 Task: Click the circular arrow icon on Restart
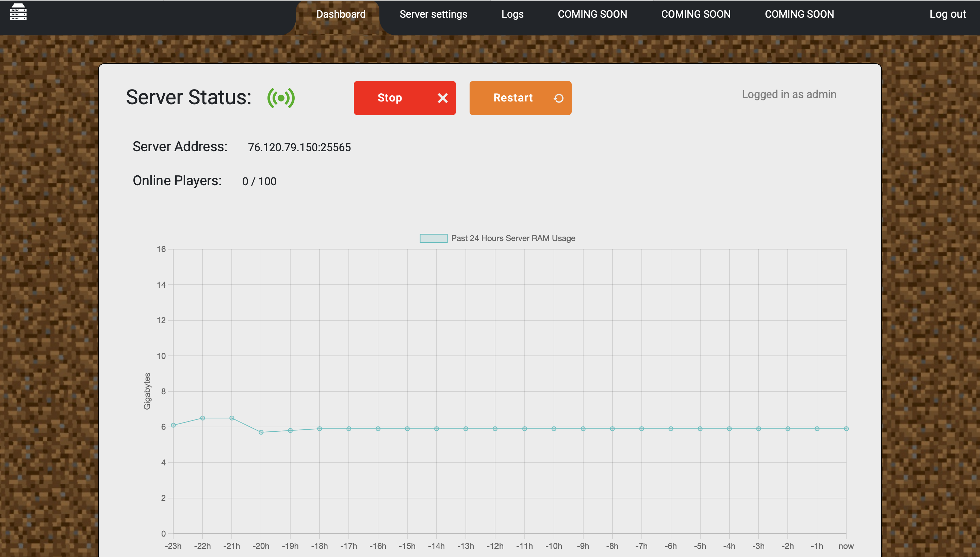point(558,98)
